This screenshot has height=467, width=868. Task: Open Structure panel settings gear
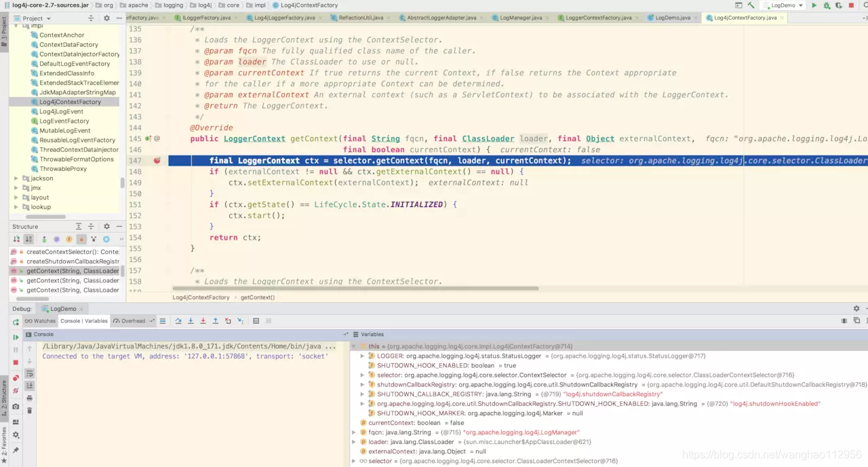[106, 226]
